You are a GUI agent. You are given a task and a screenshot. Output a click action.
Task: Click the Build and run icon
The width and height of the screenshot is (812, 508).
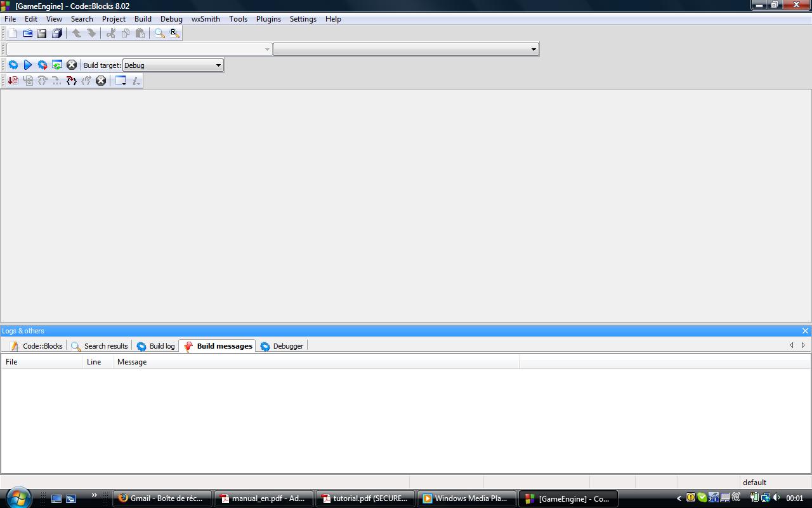[43, 65]
